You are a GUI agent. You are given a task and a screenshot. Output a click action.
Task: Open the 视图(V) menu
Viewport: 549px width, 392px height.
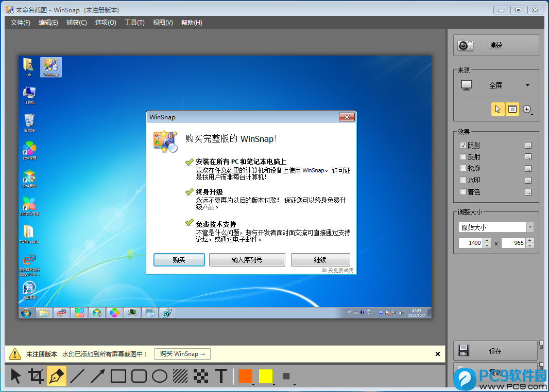[163, 23]
